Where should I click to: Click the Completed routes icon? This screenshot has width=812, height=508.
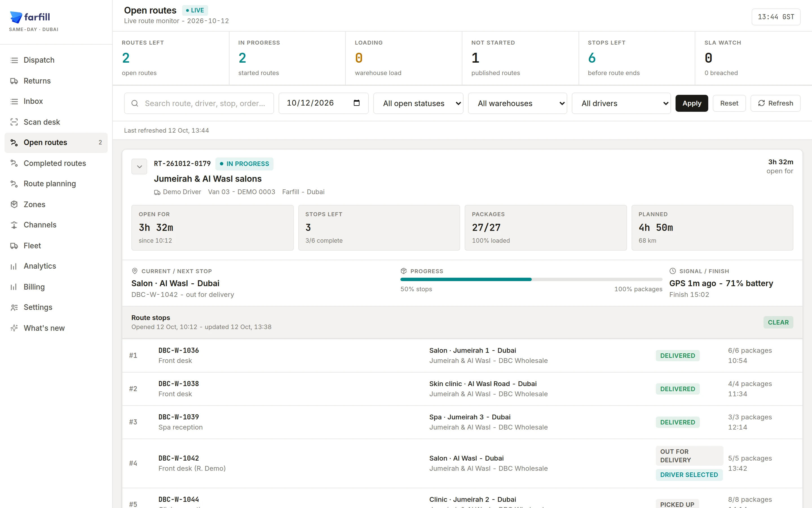click(x=14, y=163)
